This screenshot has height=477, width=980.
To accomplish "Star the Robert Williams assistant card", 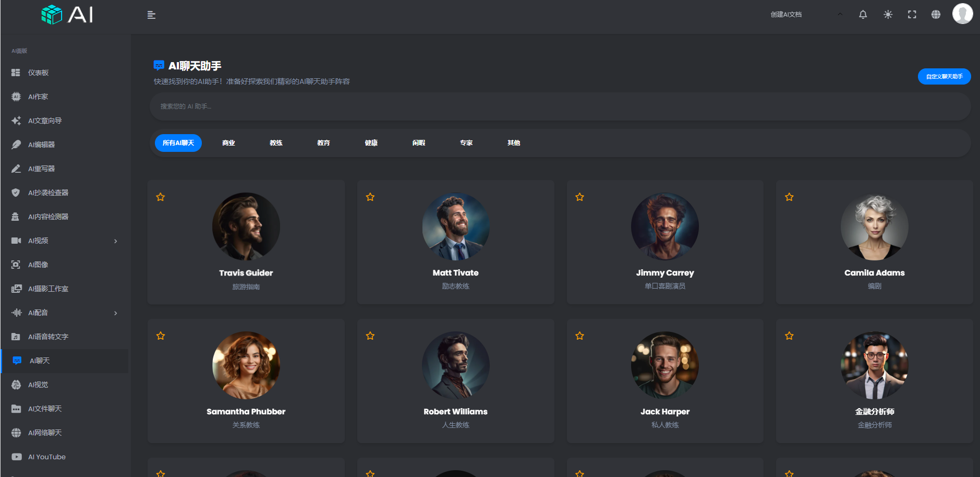I will click(370, 336).
